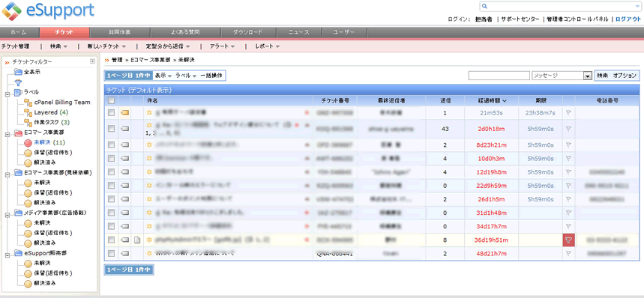Switch to the 共同作業 tab
The image size is (644, 298).
(120, 32)
